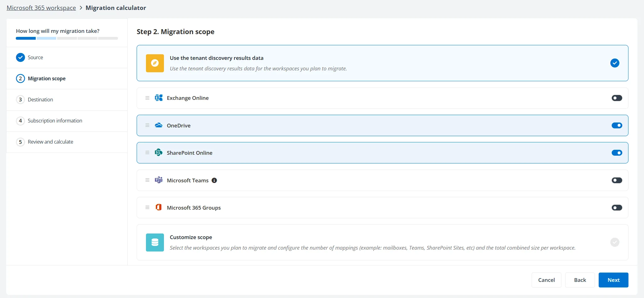Enable the Exchange Online toggle
The height and width of the screenshot is (298, 644).
(616, 98)
